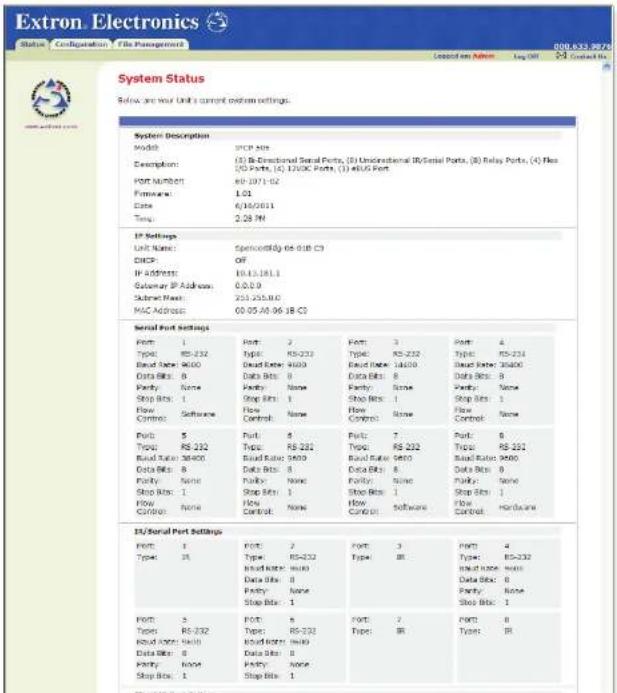Click the System Description section header
The height and width of the screenshot is (693, 617).
point(171,136)
